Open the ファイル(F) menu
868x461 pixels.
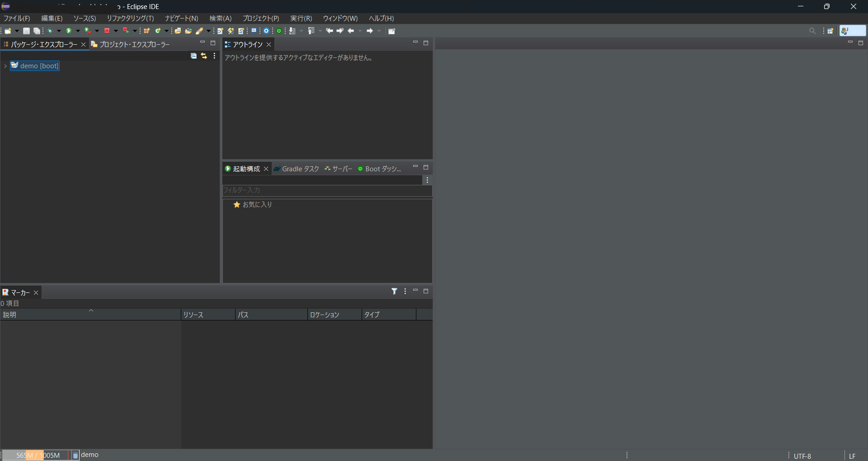click(x=17, y=19)
